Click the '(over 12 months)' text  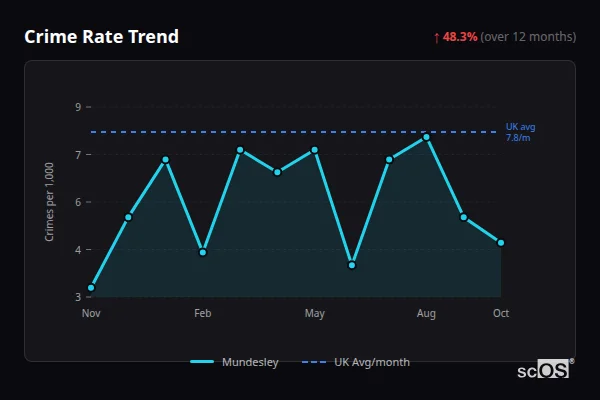[528, 37]
